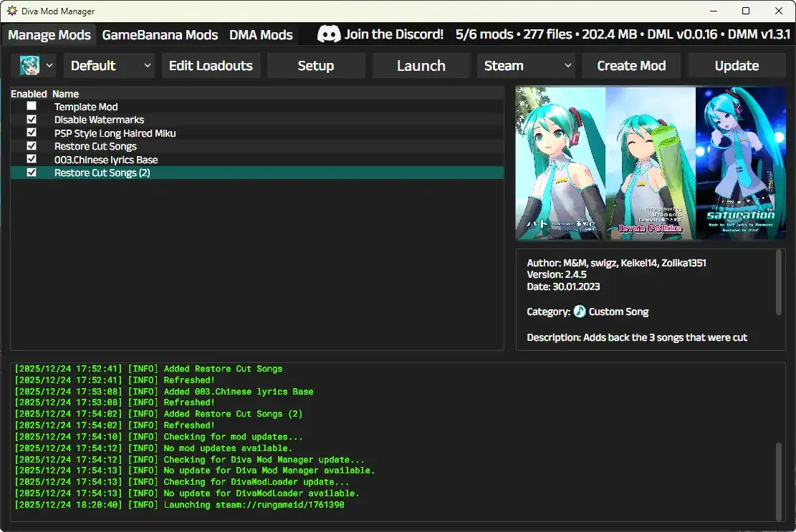Uncheck Restore Cut Songs (2)
The image size is (796, 532).
(31, 173)
